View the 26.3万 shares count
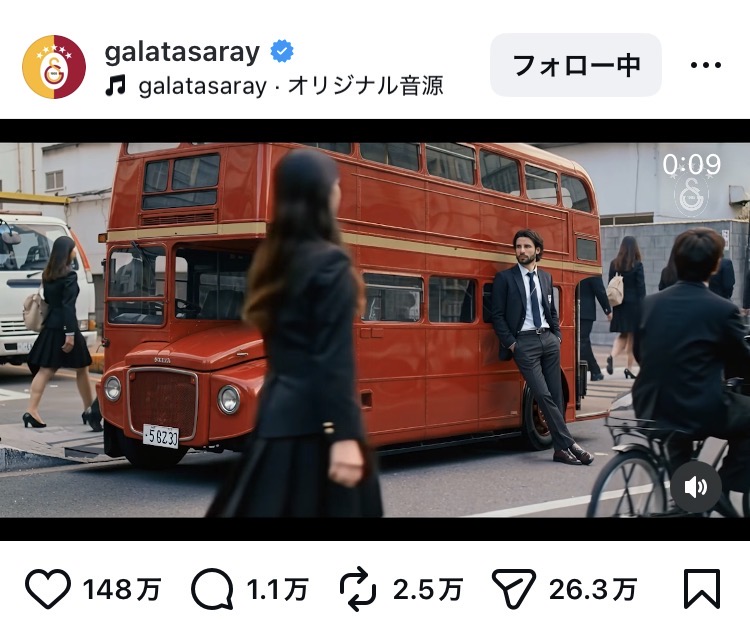 (593, 589)
